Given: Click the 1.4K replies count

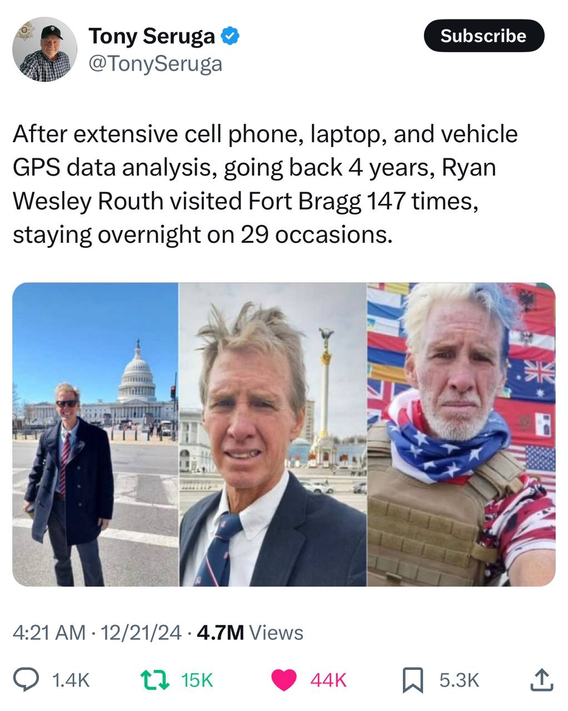Looking at the screenshot, I should tap(71, 681).
